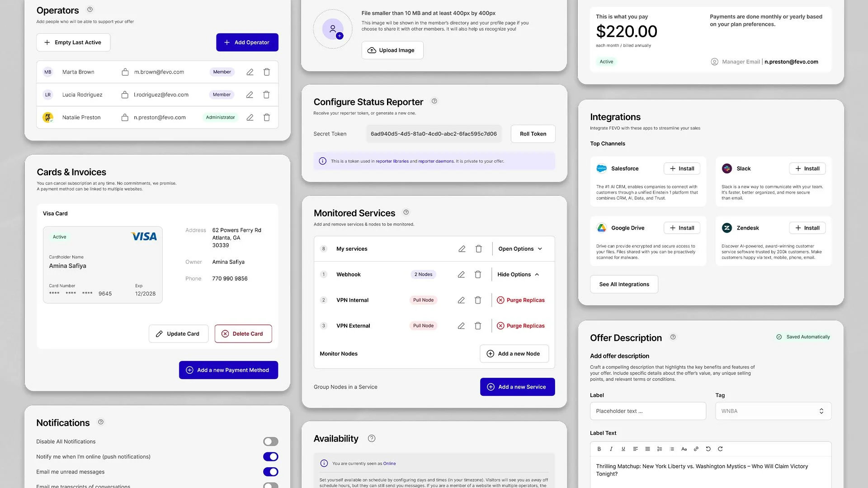Click help icon next to Configure Status Reporter
This screenshot has height=488, width=868.
click(x=434, y=101)
